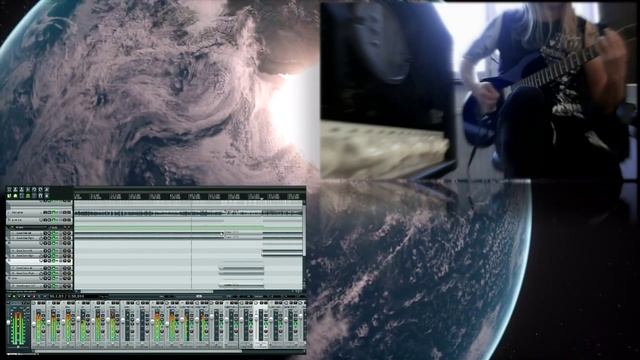Toggle snap toolbar icon
The image size is (640, 360).
pos(40,196)
